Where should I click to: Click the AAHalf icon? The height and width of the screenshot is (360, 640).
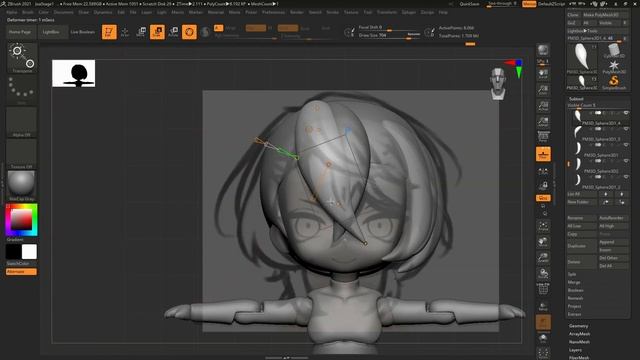pos(543,122)
